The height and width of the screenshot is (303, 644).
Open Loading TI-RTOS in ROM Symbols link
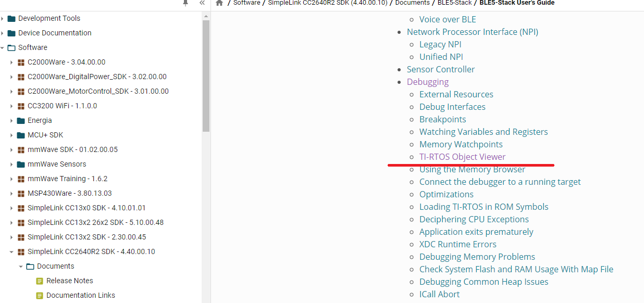(x=484, y=207)
